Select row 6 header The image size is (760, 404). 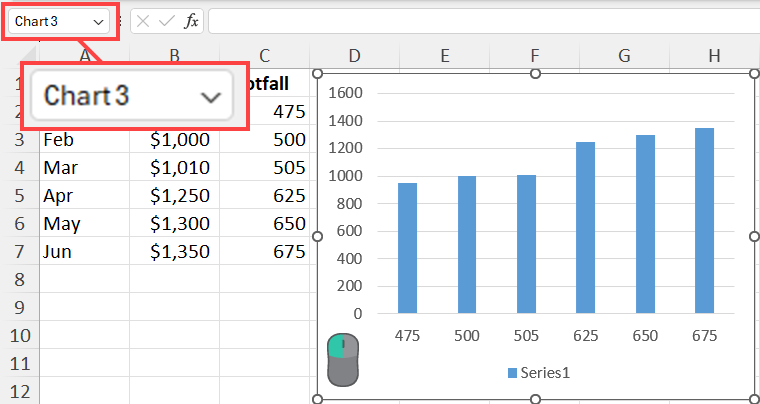point(19,223)
